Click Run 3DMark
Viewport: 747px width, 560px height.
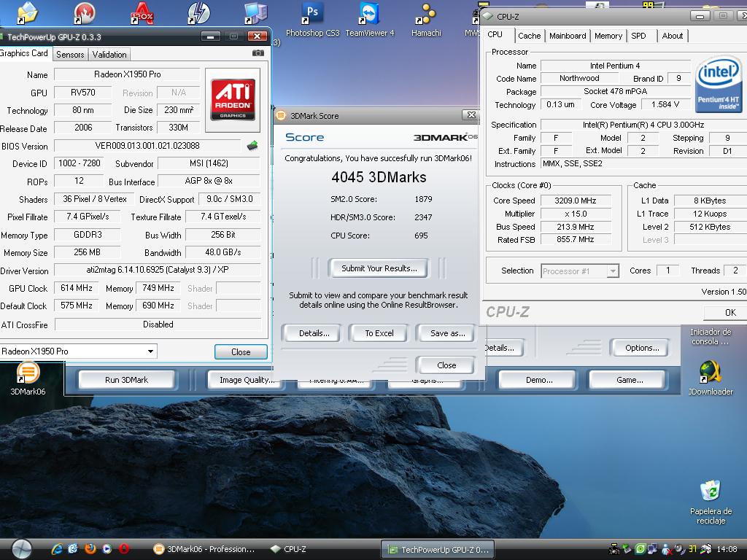(126, 380)
